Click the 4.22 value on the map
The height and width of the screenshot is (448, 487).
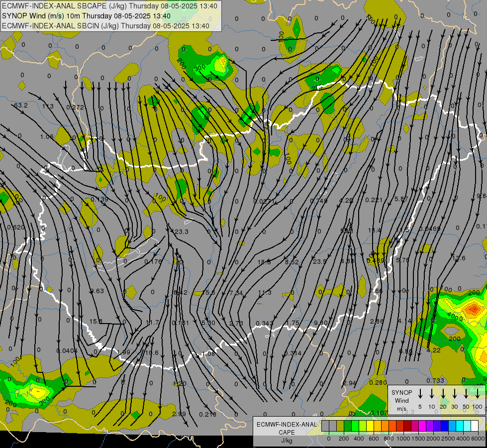pyautogui.click(x=433, y=350)
